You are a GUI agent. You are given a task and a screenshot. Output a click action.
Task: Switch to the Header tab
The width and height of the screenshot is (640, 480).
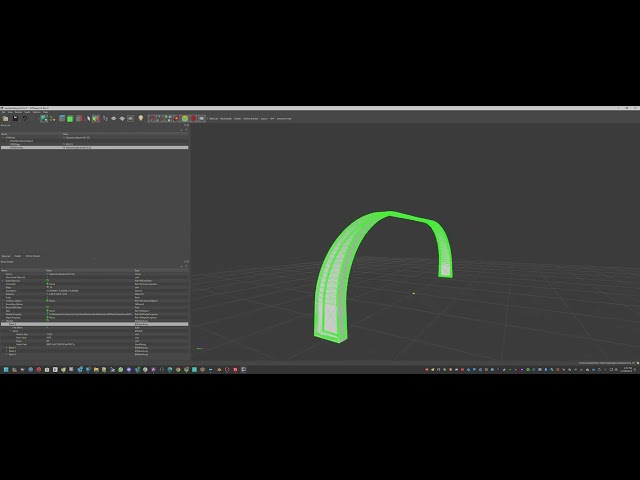point(18,256)
